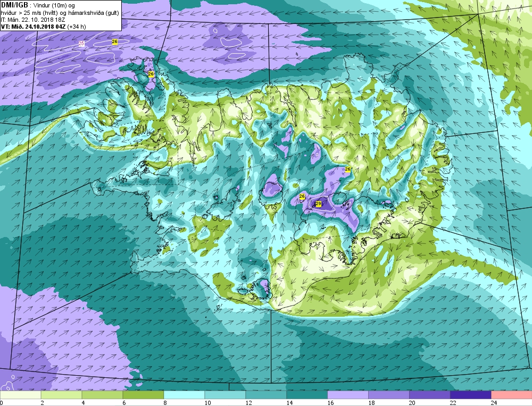
Task: Click the legend scale value '16'
Action: click(330, 403)
